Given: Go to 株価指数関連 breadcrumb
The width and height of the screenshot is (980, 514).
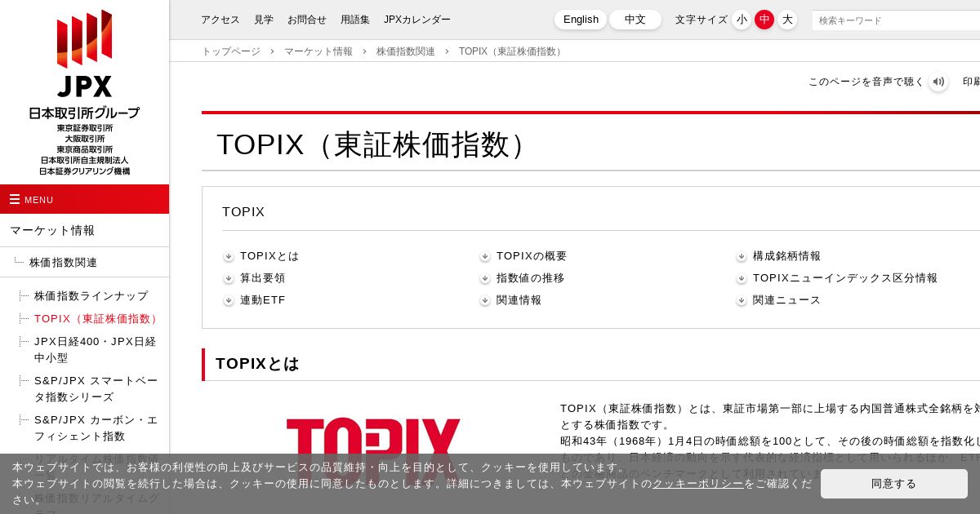Looking at the screenshot, I should (x=406, y=51).
